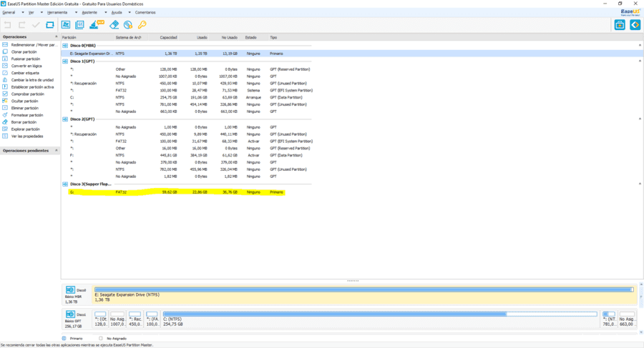Collapse Disco 3 group arrow

640,184
